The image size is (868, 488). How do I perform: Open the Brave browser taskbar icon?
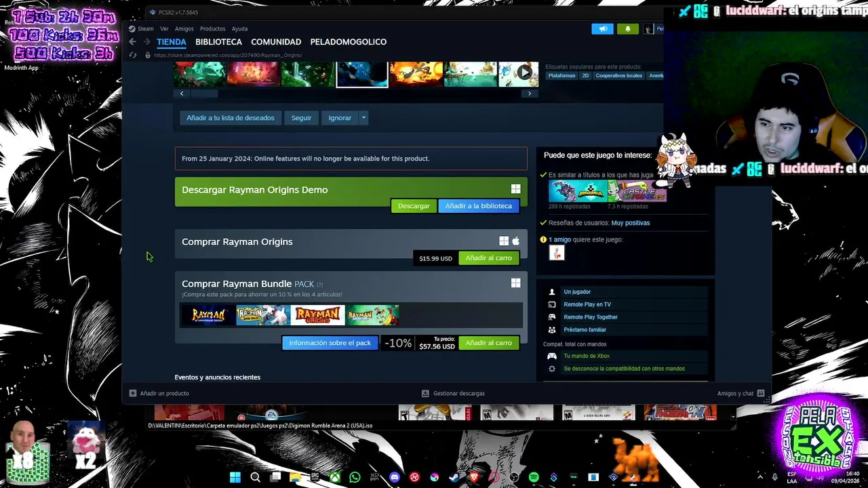click(474, 477)
